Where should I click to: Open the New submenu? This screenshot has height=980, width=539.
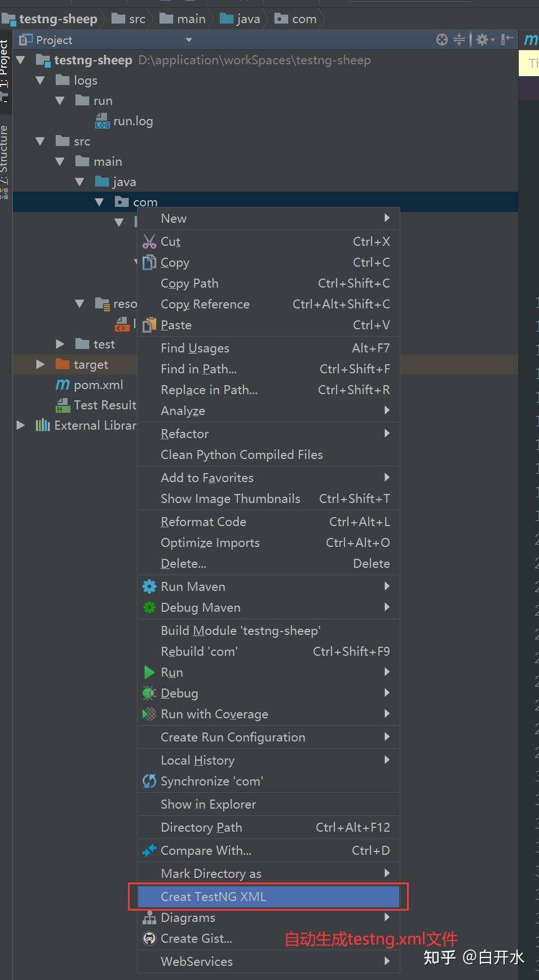point(268,218)
